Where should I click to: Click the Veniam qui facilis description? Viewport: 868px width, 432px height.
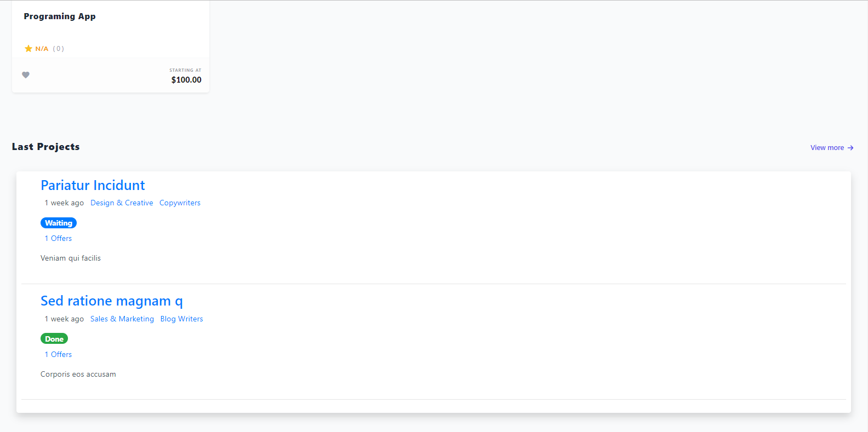[x=71, y=258]
